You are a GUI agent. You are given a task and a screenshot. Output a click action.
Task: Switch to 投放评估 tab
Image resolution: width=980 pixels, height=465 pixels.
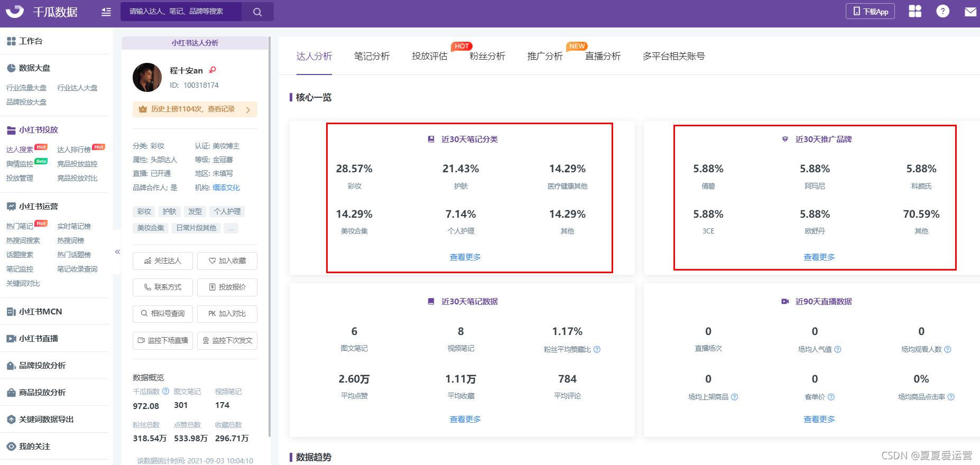click(429, 56)
